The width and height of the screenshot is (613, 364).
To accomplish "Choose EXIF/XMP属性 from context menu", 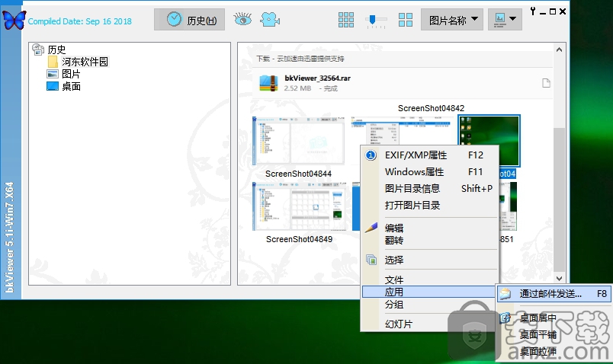I will [429, 155].
